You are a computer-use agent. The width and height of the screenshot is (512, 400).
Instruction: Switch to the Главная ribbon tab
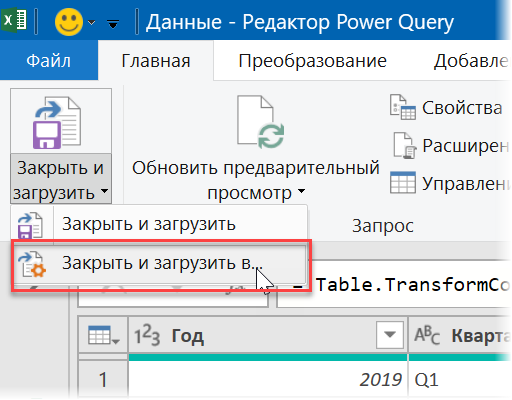coord(156,61)
